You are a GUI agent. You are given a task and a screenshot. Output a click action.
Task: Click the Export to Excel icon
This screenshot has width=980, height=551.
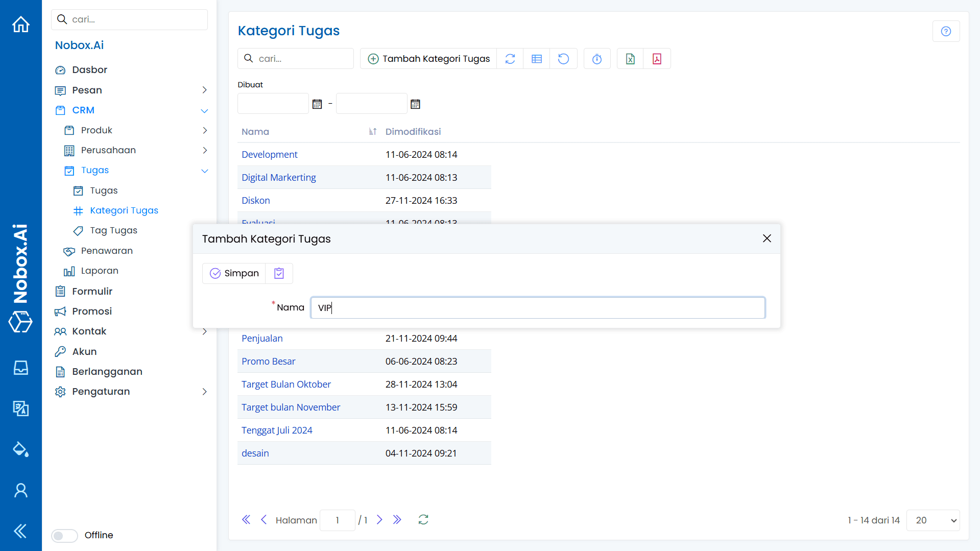[630, 59]
